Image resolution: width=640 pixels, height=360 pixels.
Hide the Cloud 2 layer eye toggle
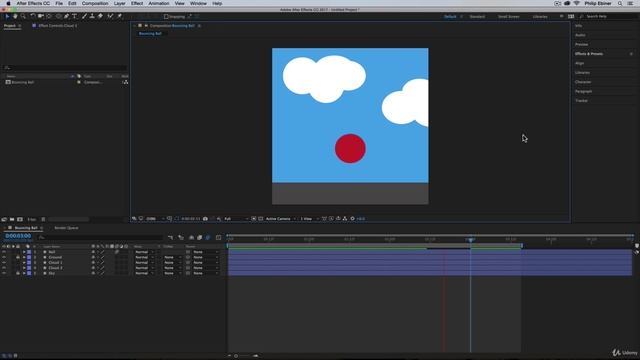(4, 268)
